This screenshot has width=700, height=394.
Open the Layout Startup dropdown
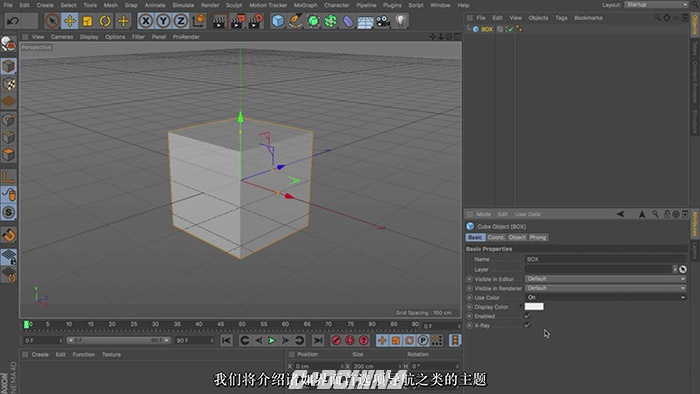656,4
